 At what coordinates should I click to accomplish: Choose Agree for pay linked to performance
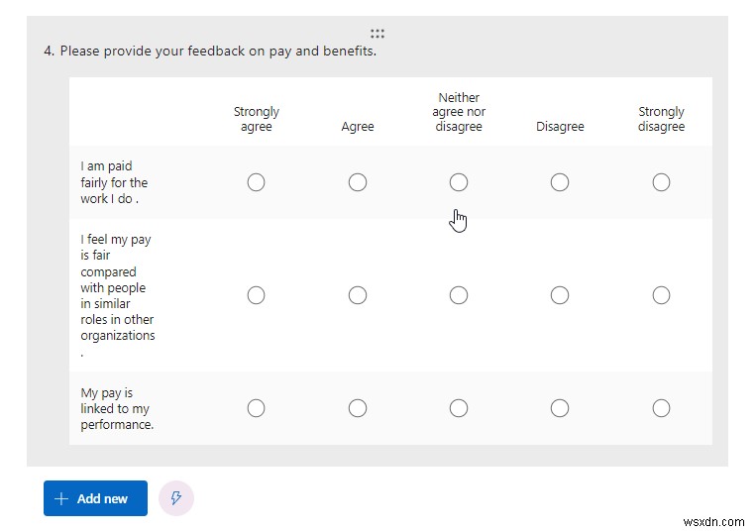click(x=358, y=408)
